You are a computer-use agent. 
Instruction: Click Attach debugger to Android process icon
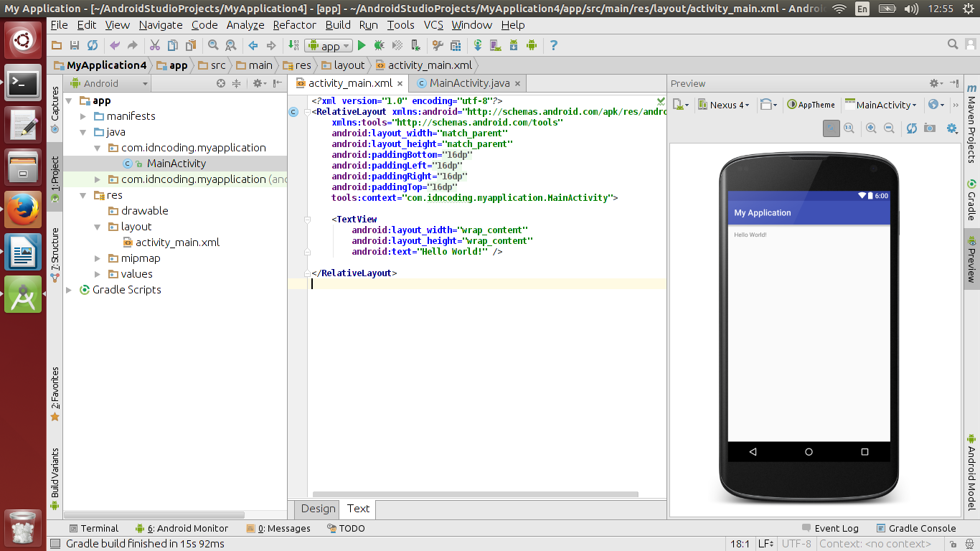click(415, 45)
